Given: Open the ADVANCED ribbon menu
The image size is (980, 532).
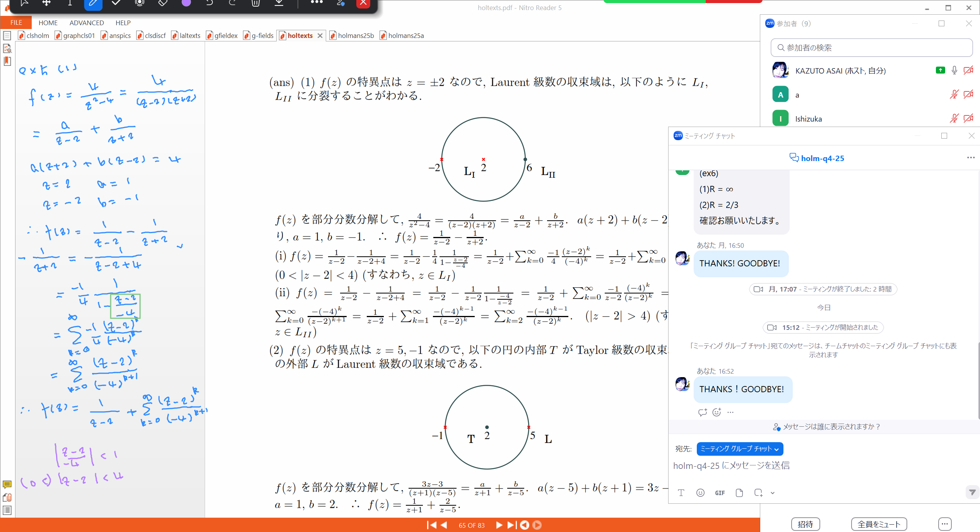Looking at the screenshot, I should pyautogui.click(x=87, y=23).
